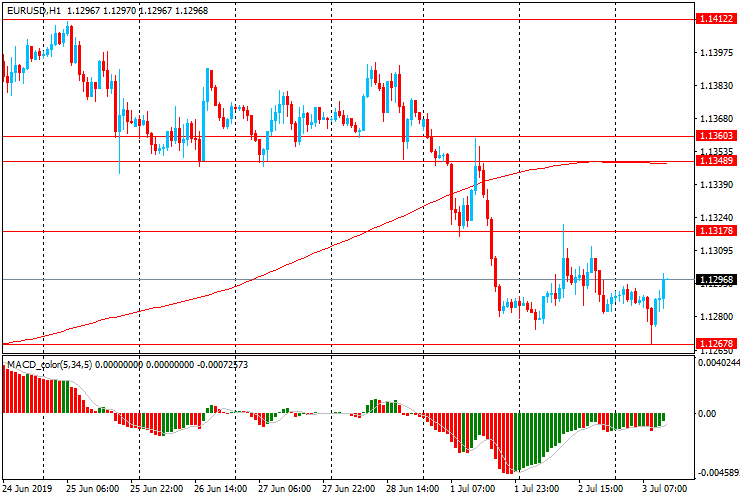The height and width of the screenshot is (500, 740).
Task: Click the 24 Jun 2019 date label
Action: [x=27, y=488]
